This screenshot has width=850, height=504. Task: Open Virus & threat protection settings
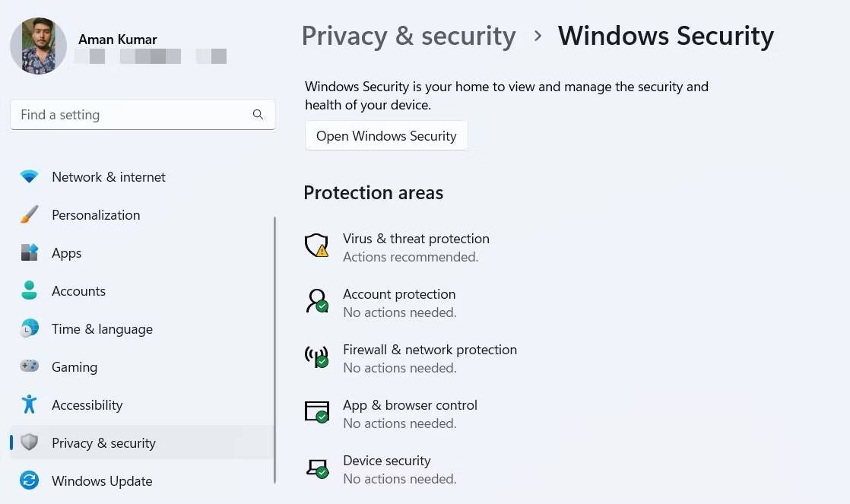click(x=416, y=238)
